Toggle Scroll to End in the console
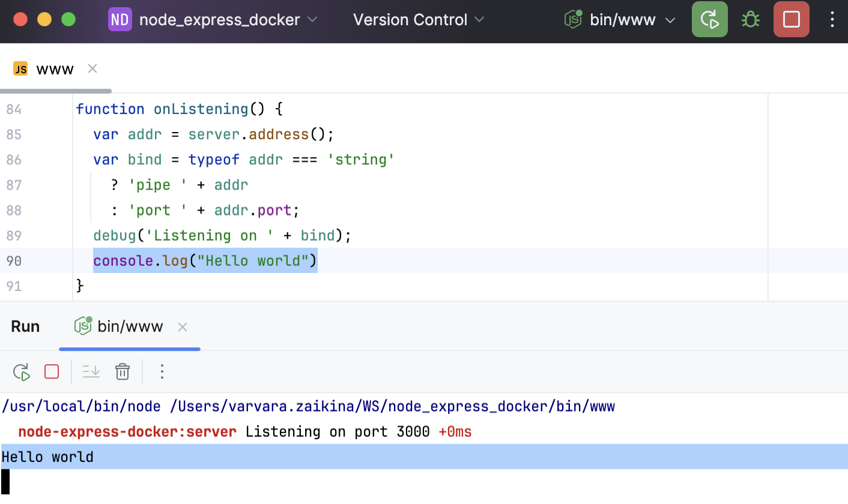This screenshot has width=848, height=504. [x=91, y=372]
